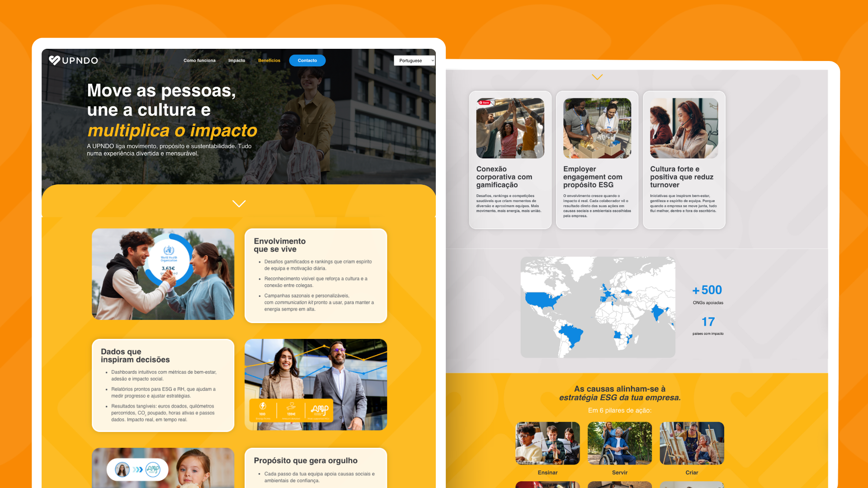Open the Como funciona menu item
868x488 pixels.
tap(199, 61)
